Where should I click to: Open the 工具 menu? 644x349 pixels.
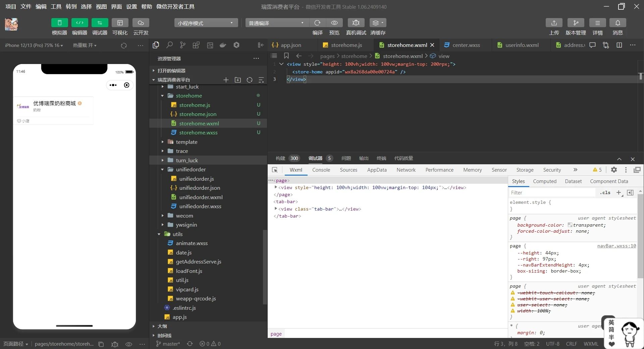(x=56, y=6)
